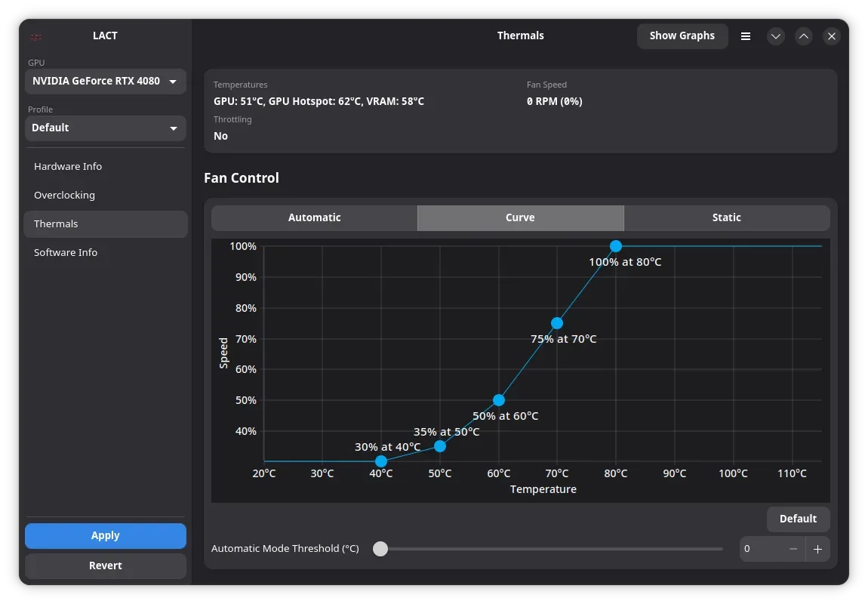Select the Curve fan control tab
The height and width of the screenshot is (604, 868).
tap(520, 217)
